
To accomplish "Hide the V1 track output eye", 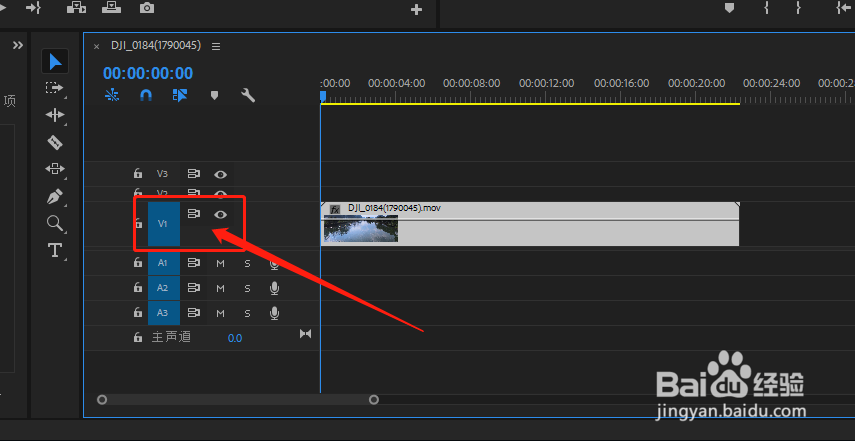I will [x=220, y=214].
